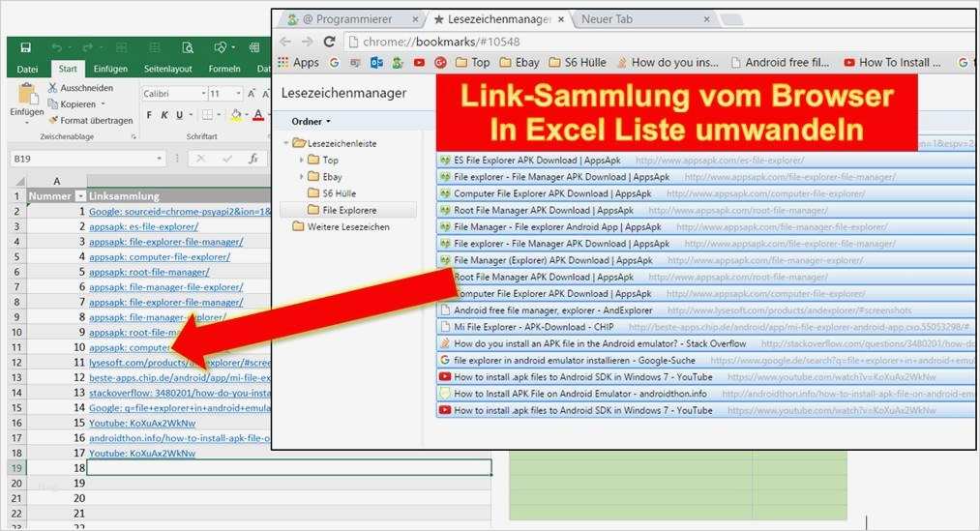Click the Chrome address bar

click(x=660, y=42)
